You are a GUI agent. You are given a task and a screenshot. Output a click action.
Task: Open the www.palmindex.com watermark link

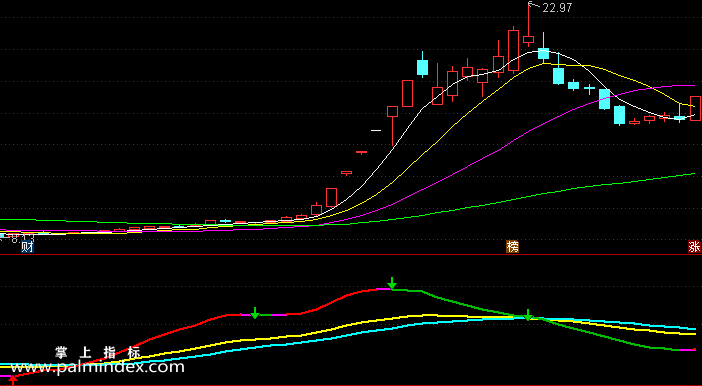pos(97,368)
